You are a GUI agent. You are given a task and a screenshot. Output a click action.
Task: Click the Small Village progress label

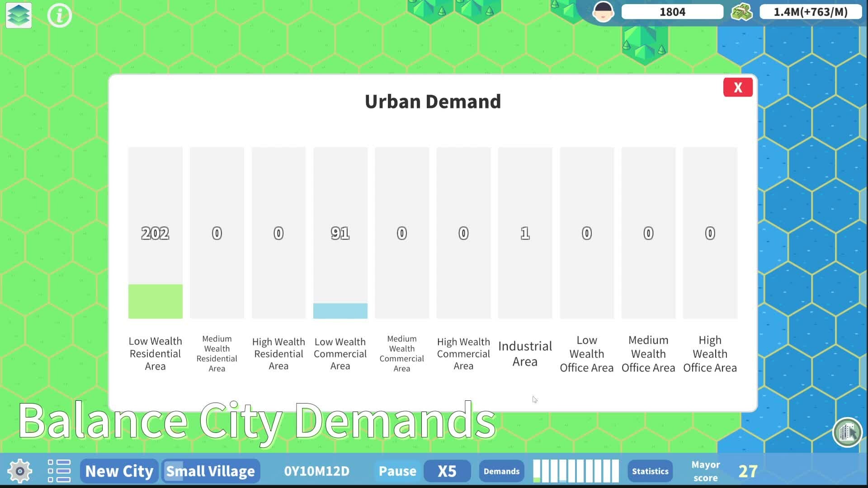(211, 471)
